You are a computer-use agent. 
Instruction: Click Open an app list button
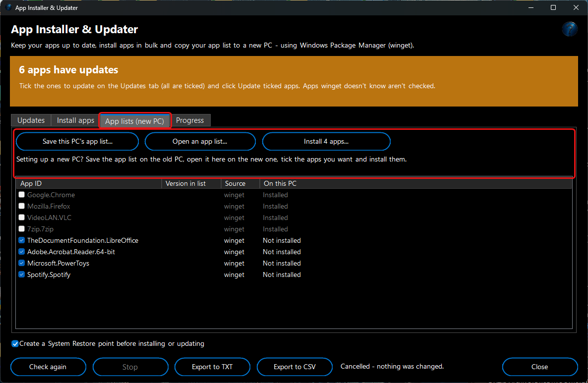click(200, 141)
